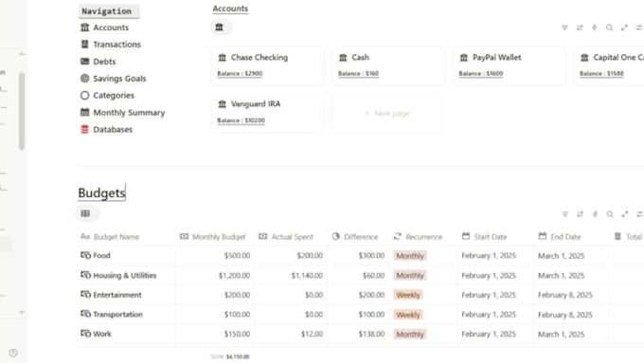Open the Food budget row
This screenshot has height=363, width=644.
point(101,255)
